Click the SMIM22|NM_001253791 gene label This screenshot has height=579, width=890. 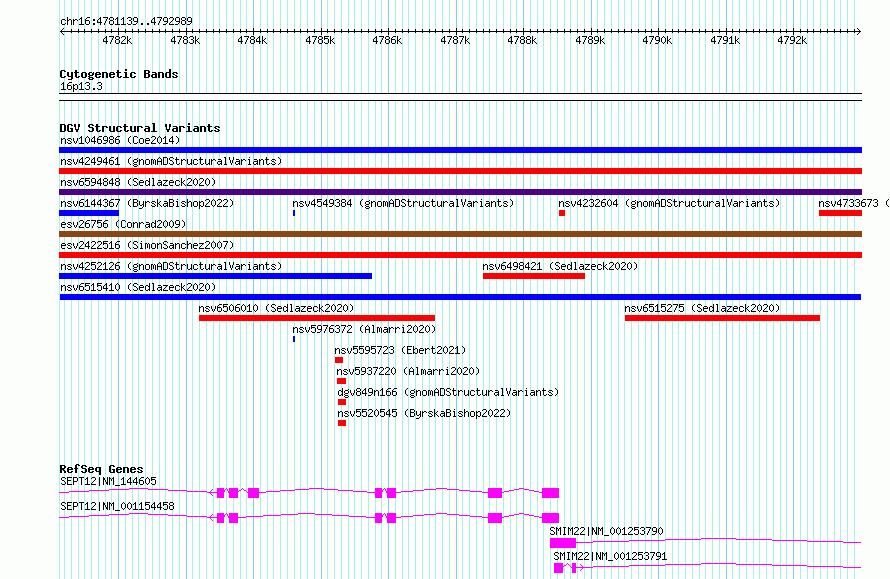[610, 556]
